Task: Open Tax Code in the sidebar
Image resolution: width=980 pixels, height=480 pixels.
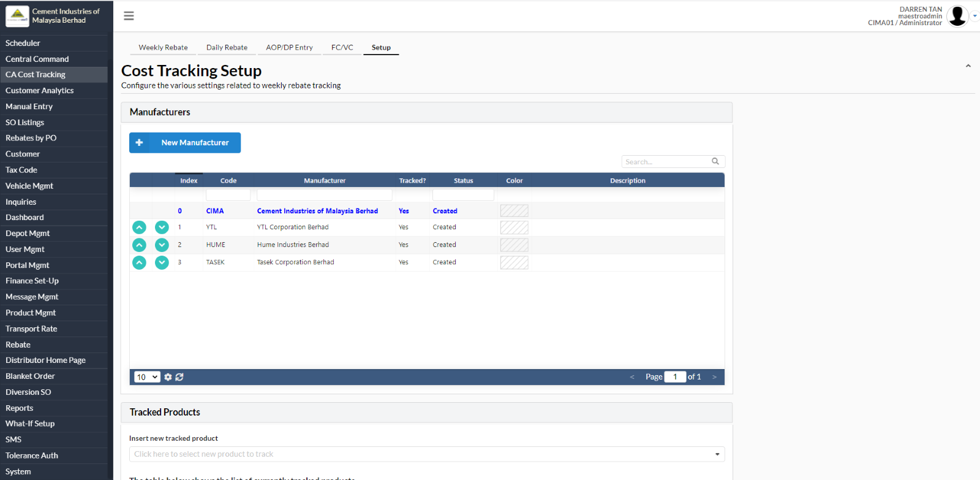Action: [54, 170]
